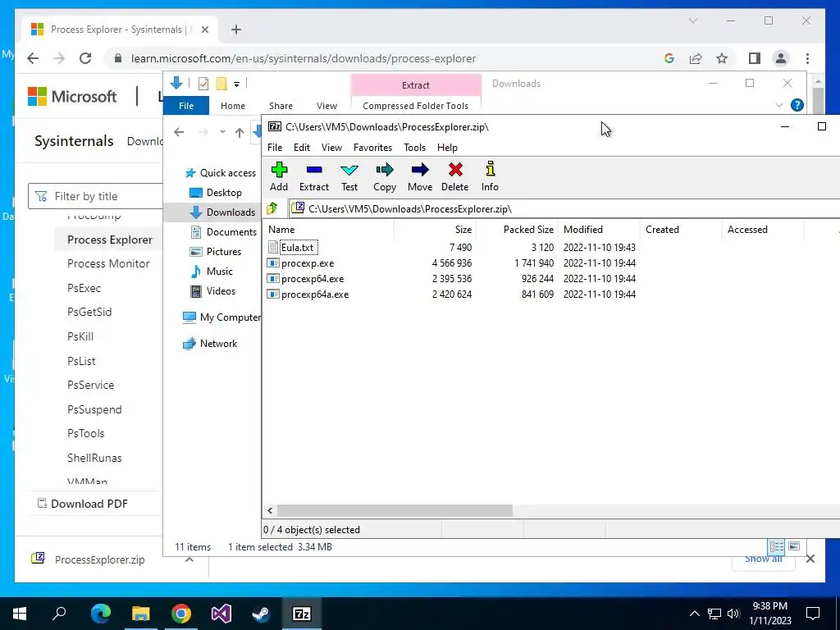
Task: Expand the Explorer ribbon chevron
Action: [779, 106]
